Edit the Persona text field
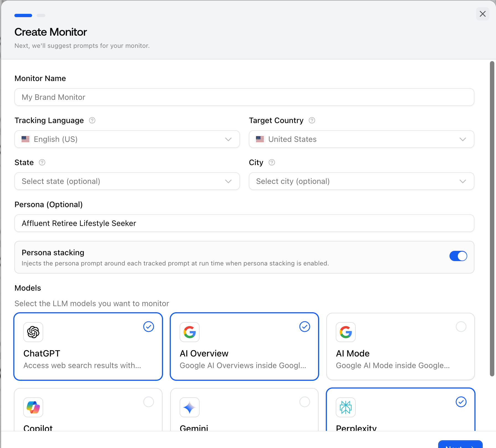496x448 pixels. (244, 223)
